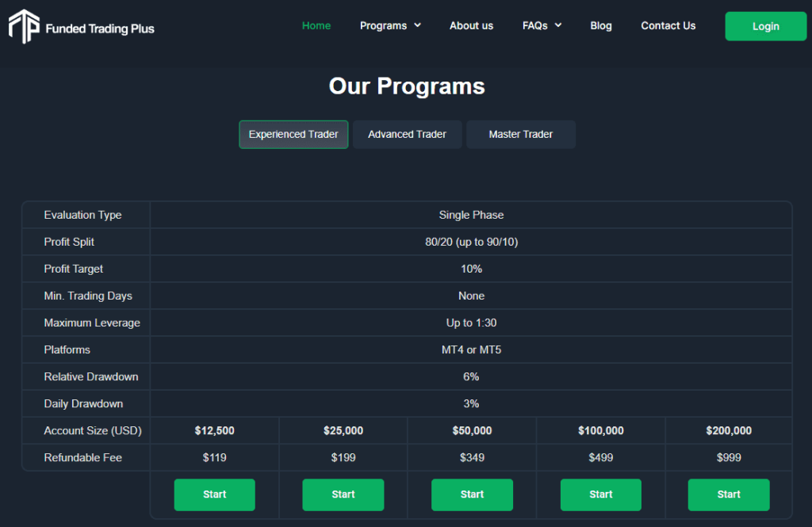Image resolution: width=812 pixels, height=527 pixels.
Task: Click the 80/20 (up to 90/10) value
Action: 471,242
